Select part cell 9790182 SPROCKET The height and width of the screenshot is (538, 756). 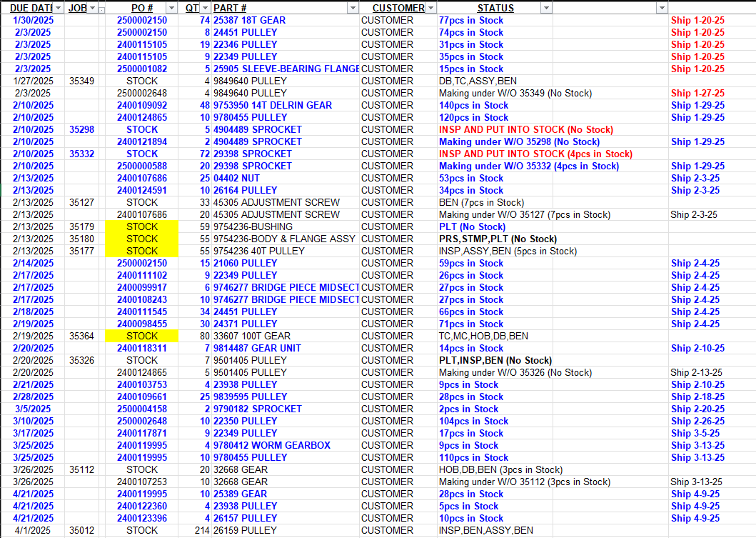[x=286, y=409]
